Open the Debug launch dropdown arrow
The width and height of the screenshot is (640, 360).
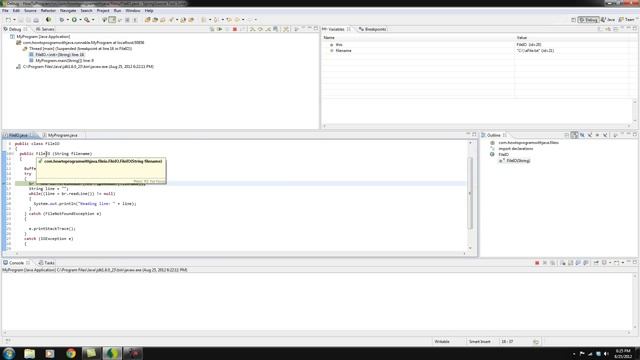pos(67,20)
